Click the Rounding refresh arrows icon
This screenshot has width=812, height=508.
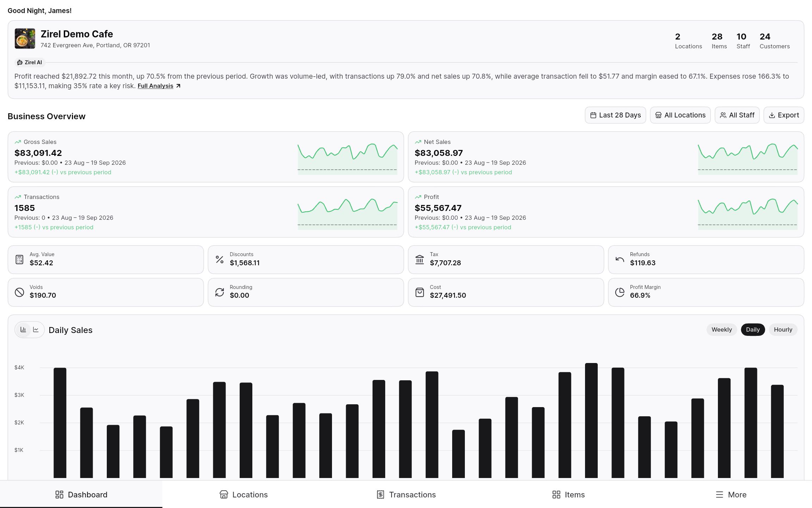[x=220, y=292]
